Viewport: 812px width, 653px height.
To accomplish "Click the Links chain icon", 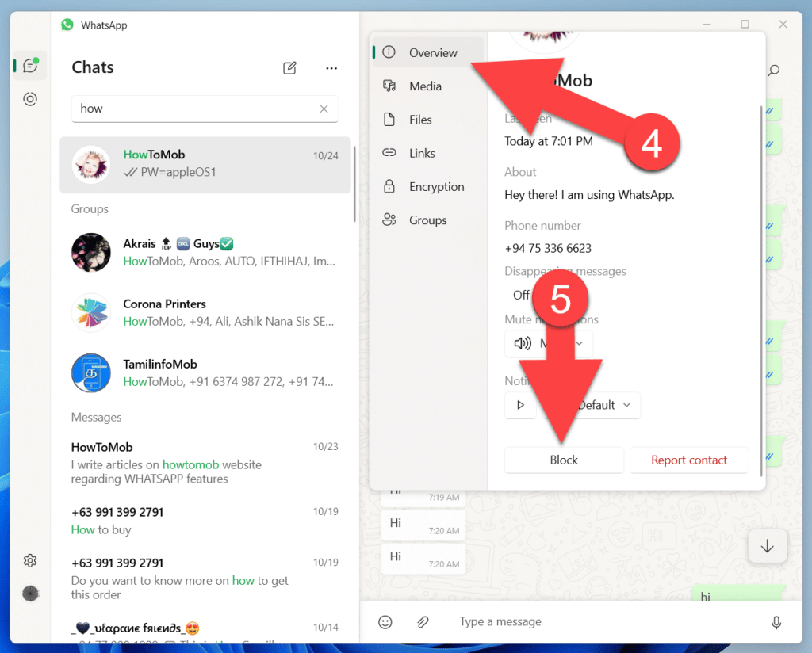I will (x=389, y=153).
